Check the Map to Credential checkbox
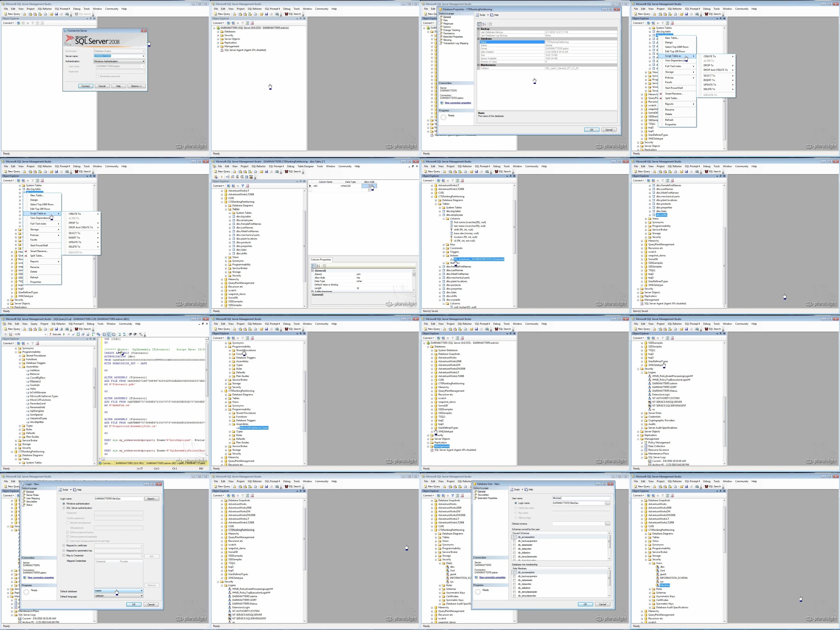This screenshot has width=840, height=630. [x=64, y=555]
